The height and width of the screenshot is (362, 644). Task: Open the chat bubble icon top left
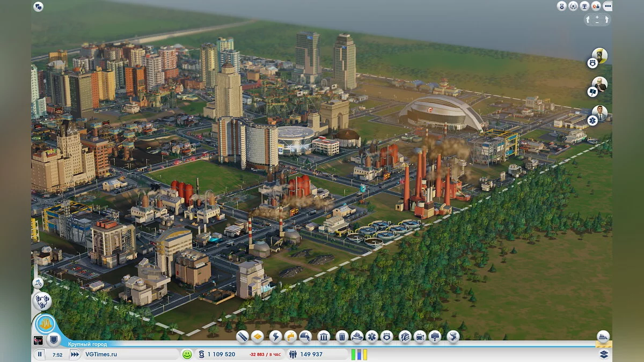tap(38, 6)
